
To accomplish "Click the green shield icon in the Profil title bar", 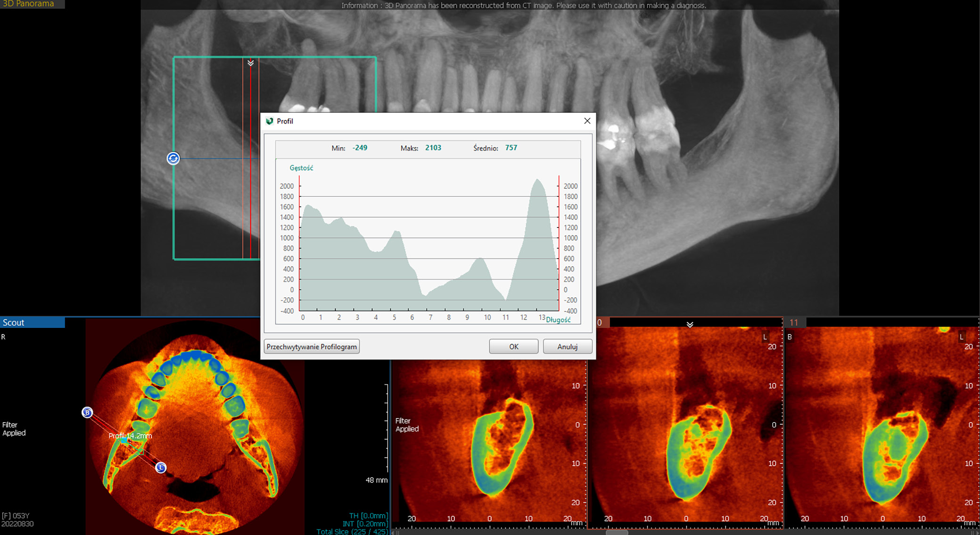I will [x=270, y=121].
